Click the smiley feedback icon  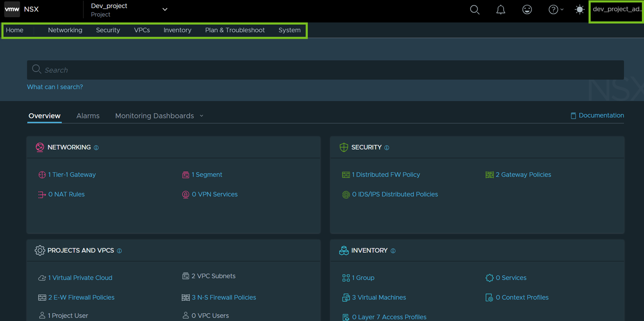pos(527,9)
